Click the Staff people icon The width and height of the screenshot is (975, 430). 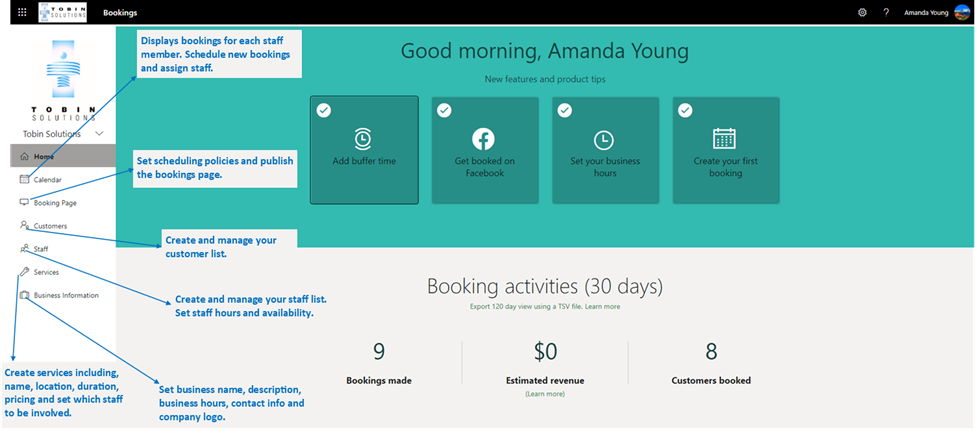[x=25, y=249]
